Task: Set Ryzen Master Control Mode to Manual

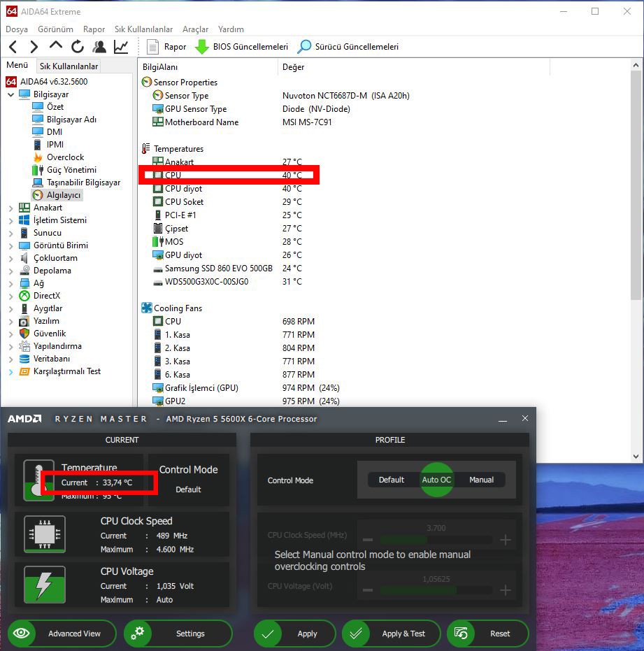Action: click(481, 480)
